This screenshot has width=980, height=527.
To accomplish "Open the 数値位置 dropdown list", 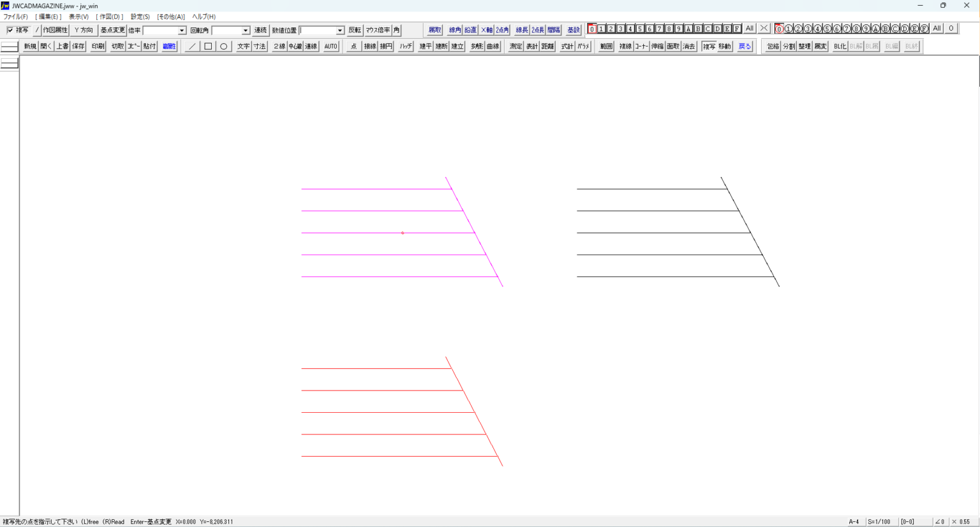I will tap(340, 31).
